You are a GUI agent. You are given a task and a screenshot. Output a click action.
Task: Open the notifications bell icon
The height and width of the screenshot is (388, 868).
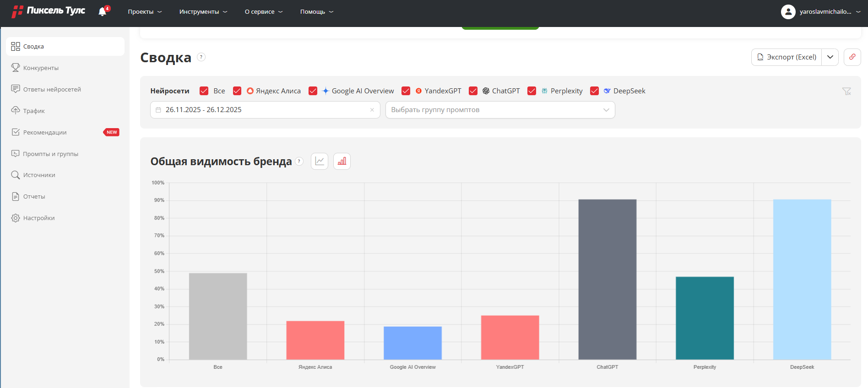coord(103,11)
